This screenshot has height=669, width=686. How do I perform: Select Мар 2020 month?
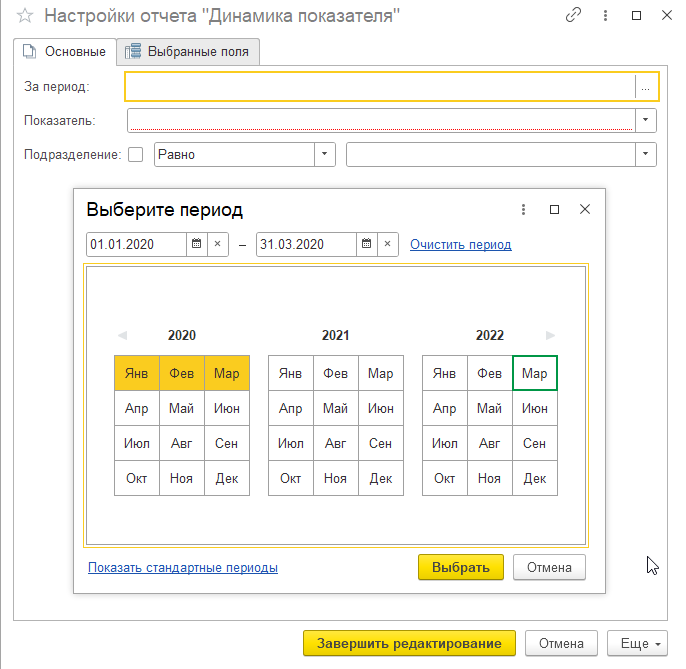227,373
